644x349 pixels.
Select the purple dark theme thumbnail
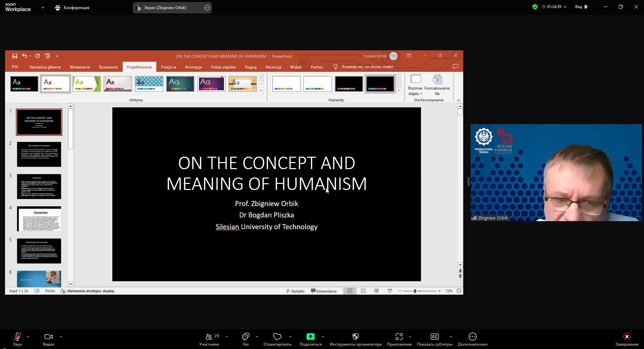point(211,84)
